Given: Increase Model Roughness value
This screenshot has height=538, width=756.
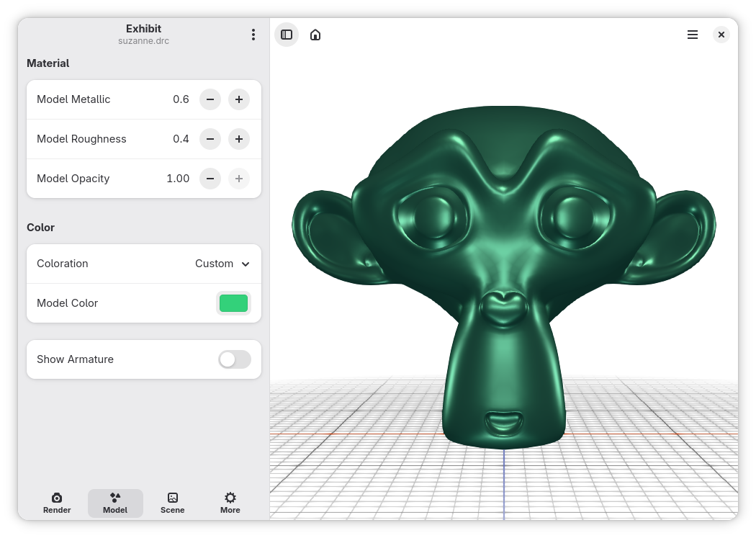Looking at the screenshot, I should (239, 139).
